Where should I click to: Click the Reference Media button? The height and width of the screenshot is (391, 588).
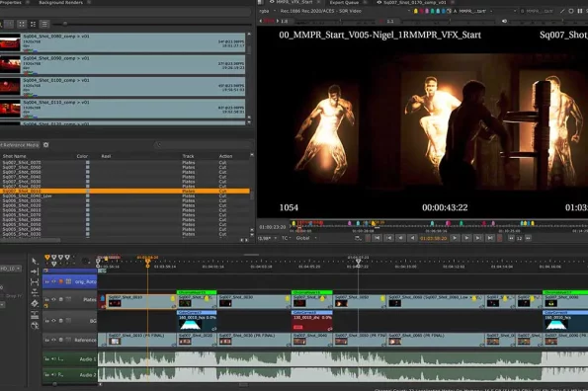pos(20,144)
